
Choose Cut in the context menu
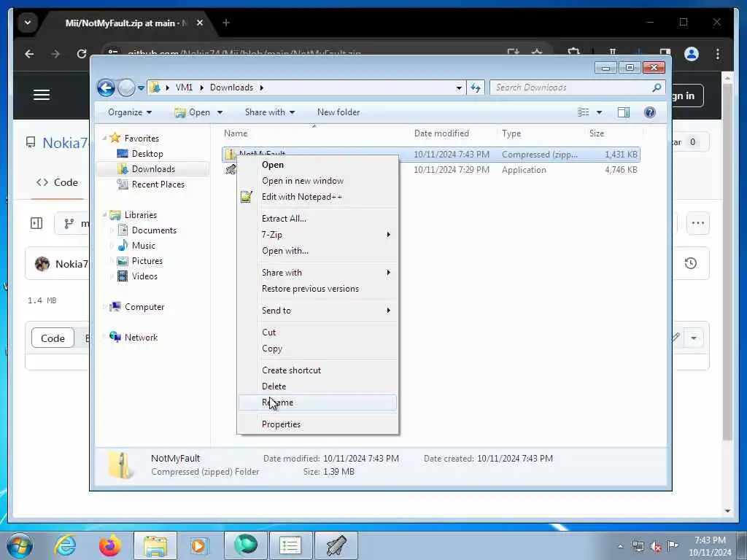(317, 332)
